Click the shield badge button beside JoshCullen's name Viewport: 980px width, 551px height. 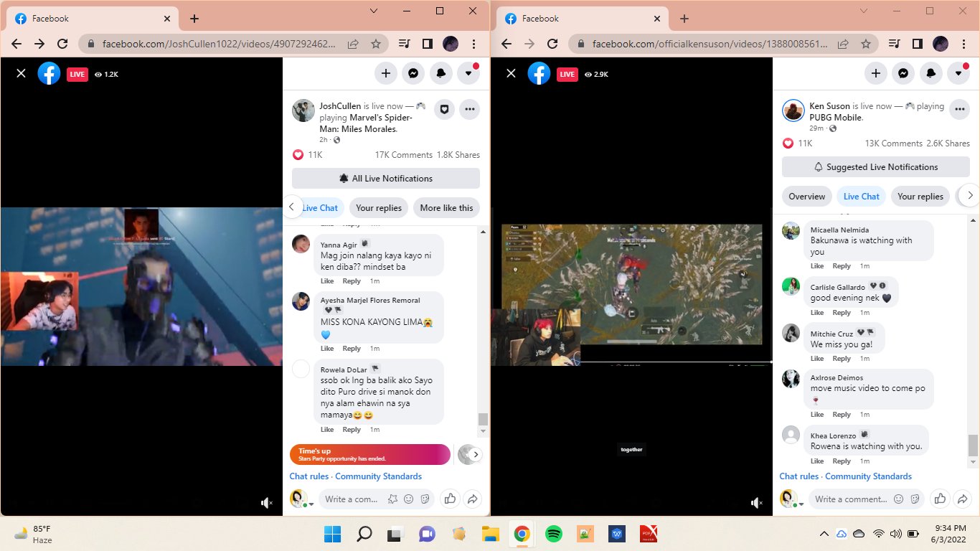[x=444, y=109]
